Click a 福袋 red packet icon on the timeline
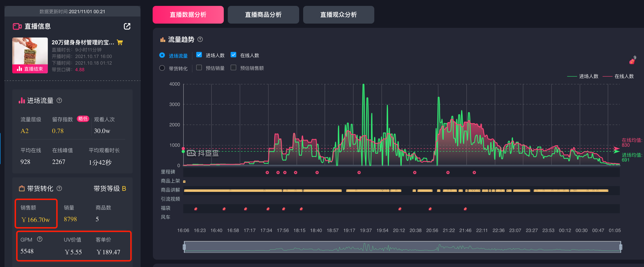 pos(196,209)
